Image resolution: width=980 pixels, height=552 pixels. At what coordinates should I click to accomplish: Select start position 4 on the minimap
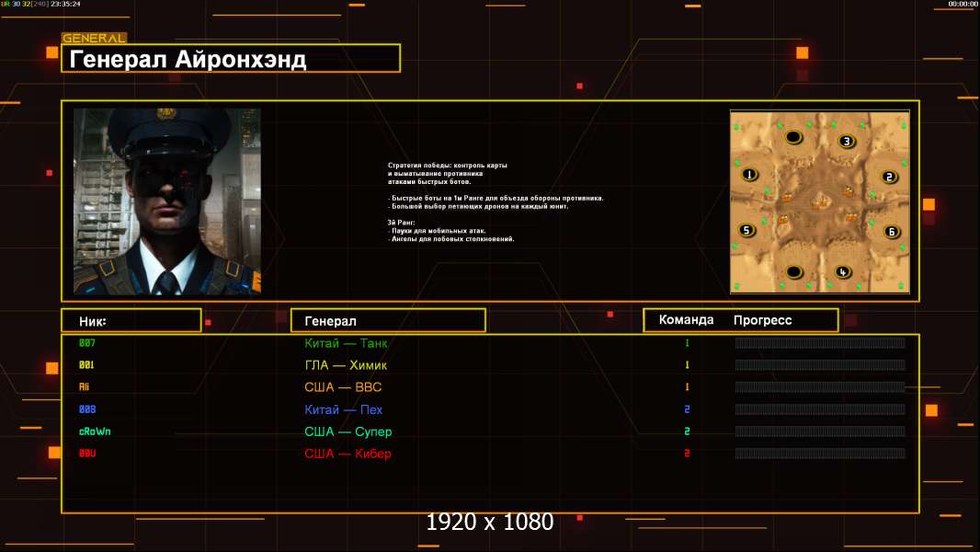(842, 272)
